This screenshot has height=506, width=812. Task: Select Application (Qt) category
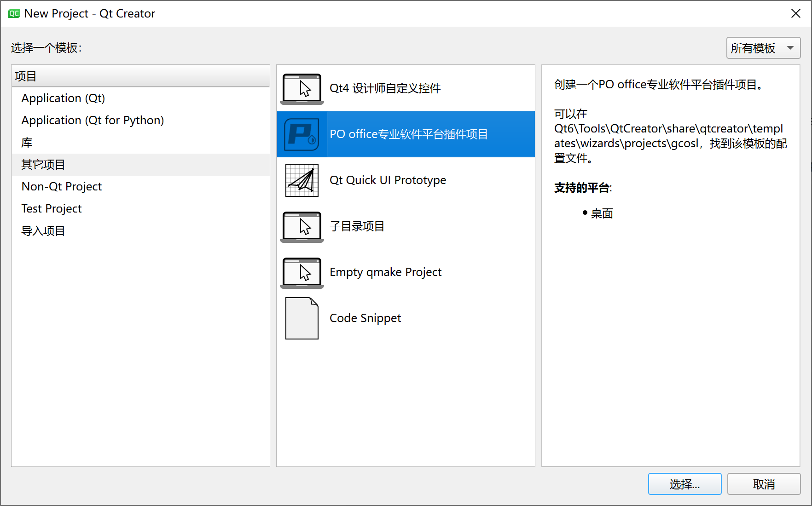[140, 98]
